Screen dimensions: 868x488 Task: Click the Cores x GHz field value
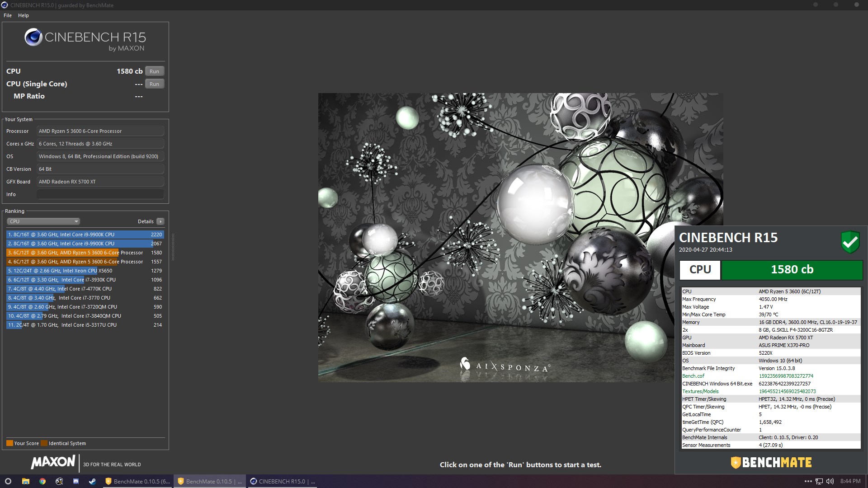100,144
